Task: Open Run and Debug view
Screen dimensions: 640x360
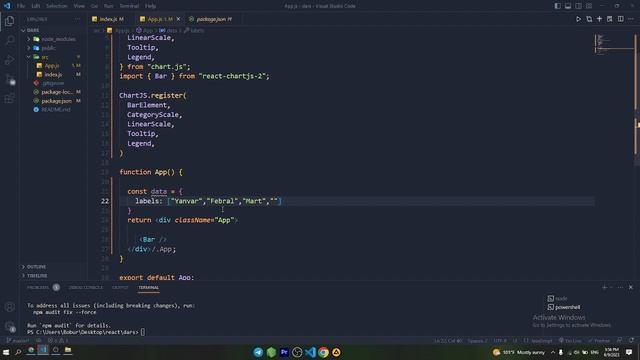Action: click(x=10, y=60)
